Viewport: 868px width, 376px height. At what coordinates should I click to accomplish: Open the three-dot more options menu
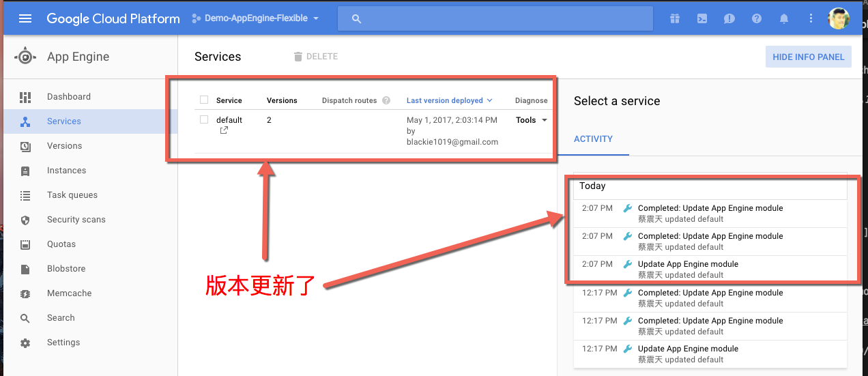(x=811, y=18)
